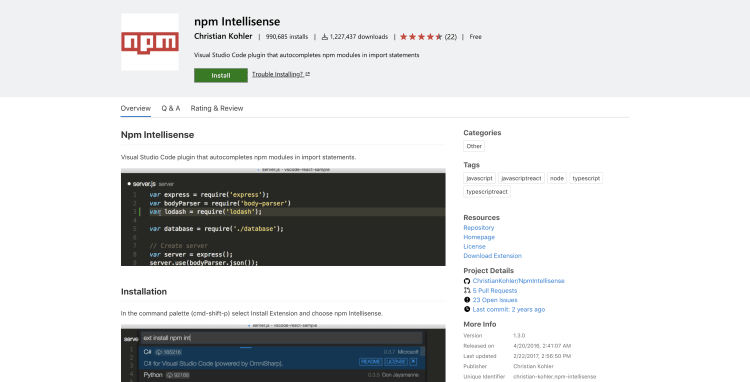Select the javascript tag
Screen dimensions: 750x382
pyautogui.click(x=479, y=178)
